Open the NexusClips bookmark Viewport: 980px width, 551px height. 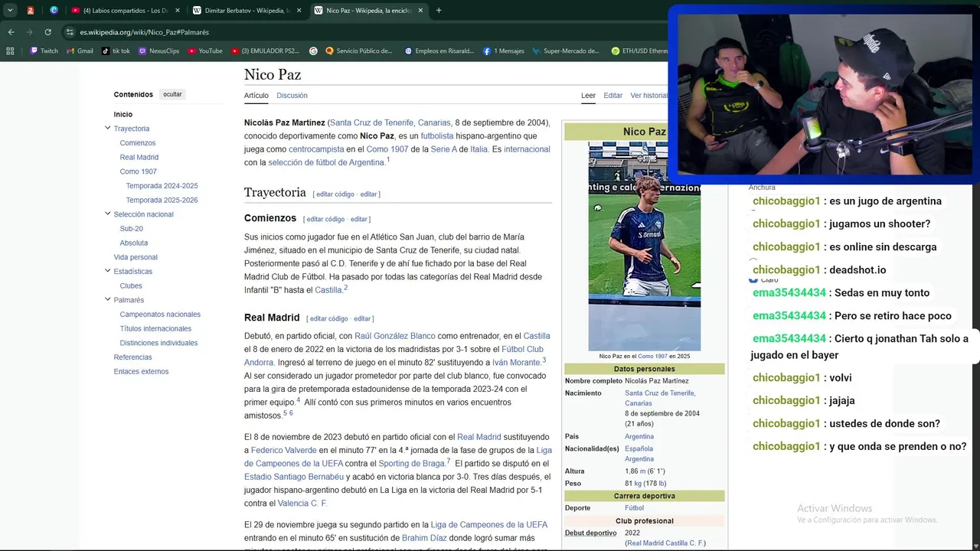[x=158, y=51]
